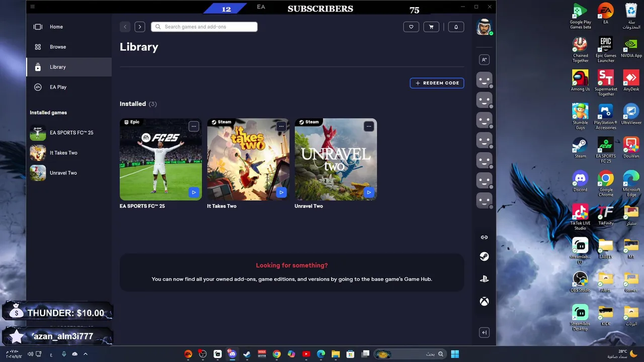Focus the Search games and add-ons field
Screen dimensions: 644x362
(x=204, y=27)
